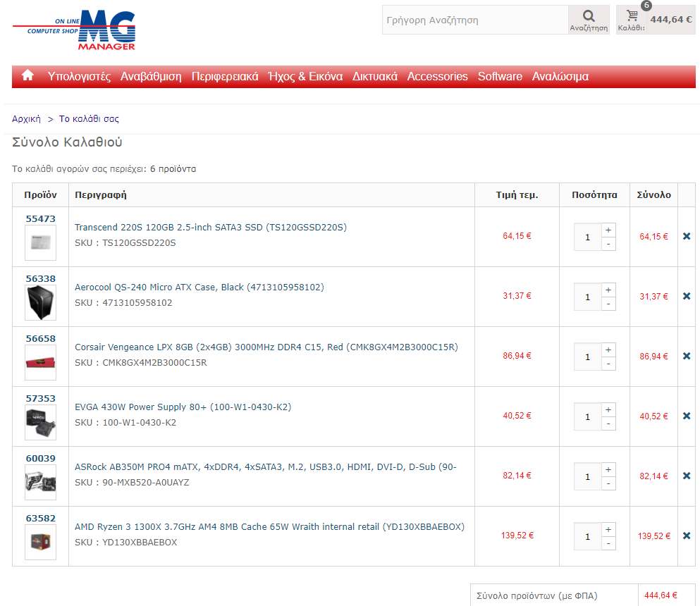Image resolution: width=700 pixels, height=606 pixels.
Task: Remove AMD Ryzen 3 1300X from cart
Action: (x=687, y=536)
